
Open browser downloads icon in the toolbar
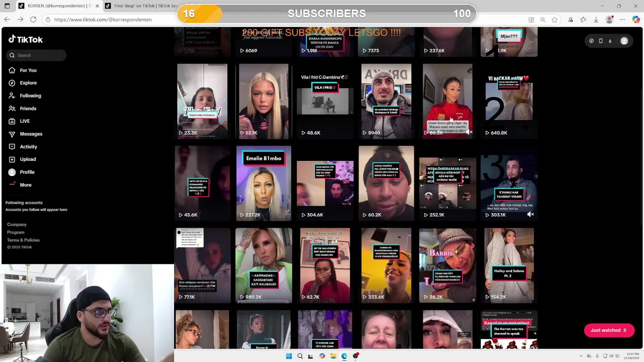tap(596, 20)
